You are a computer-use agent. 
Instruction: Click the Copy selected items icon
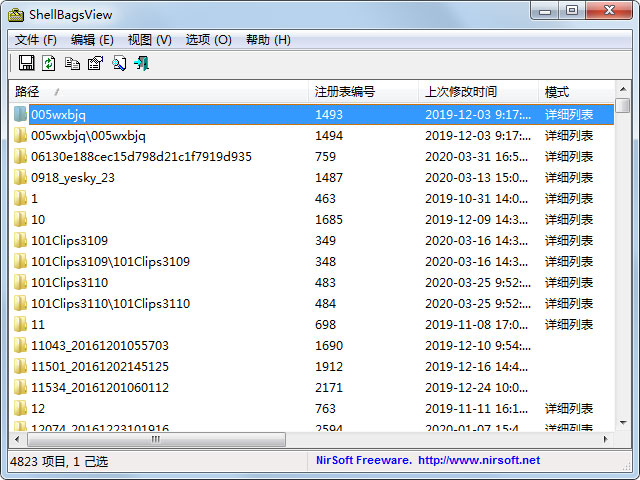coord(72,64)
